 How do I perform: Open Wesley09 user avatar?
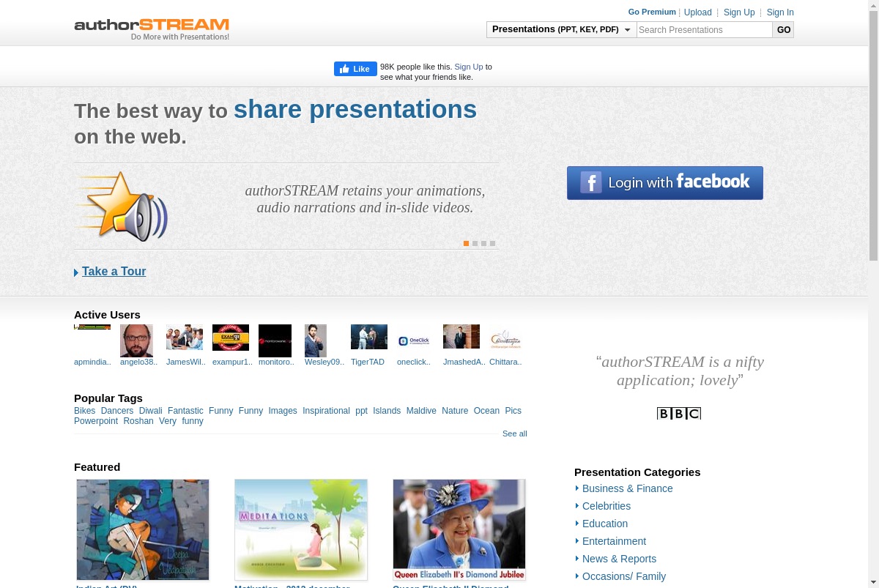(x=316, y=340)
